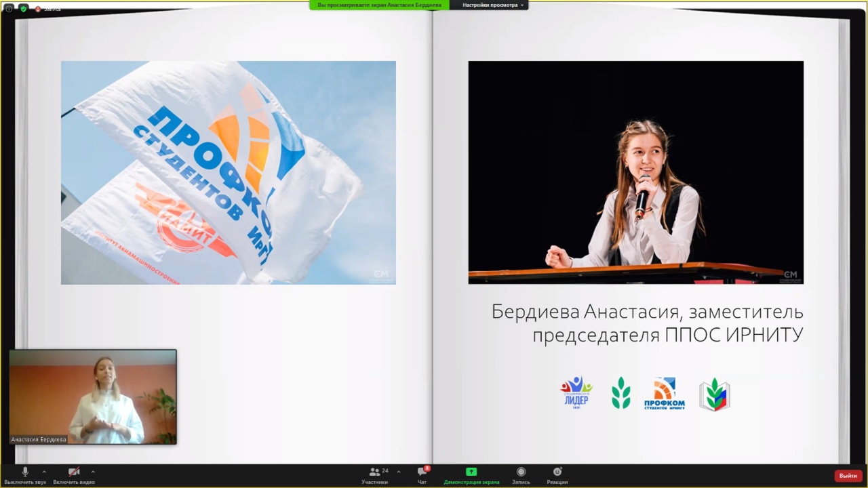Click the shield trade-union logo
This screenshot has height=488, width=868.
tap(715, 394)
